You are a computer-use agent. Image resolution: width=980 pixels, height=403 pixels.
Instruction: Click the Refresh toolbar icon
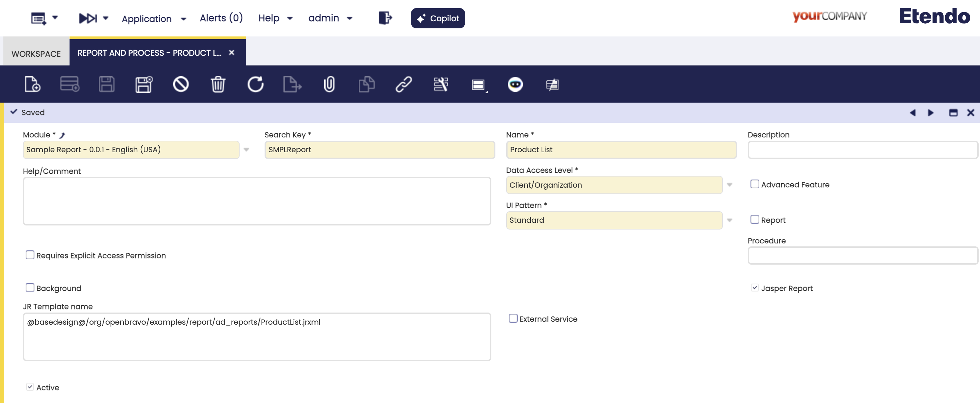[255, 84]
